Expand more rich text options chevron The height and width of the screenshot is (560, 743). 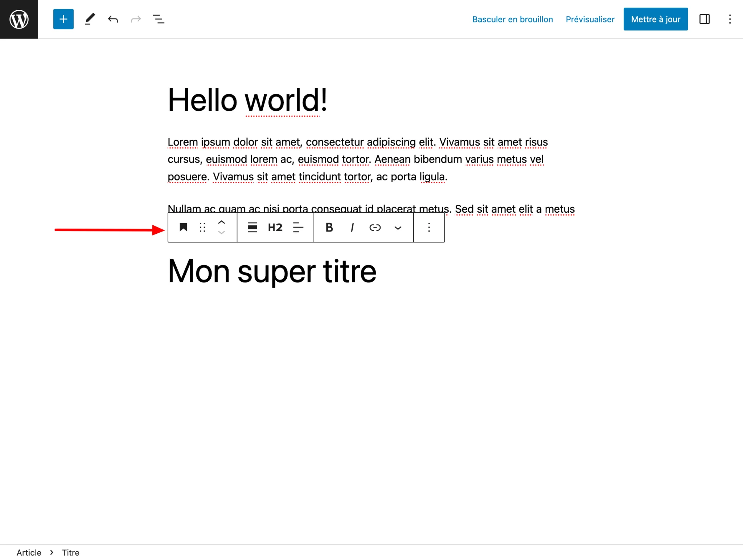(398, 228)
